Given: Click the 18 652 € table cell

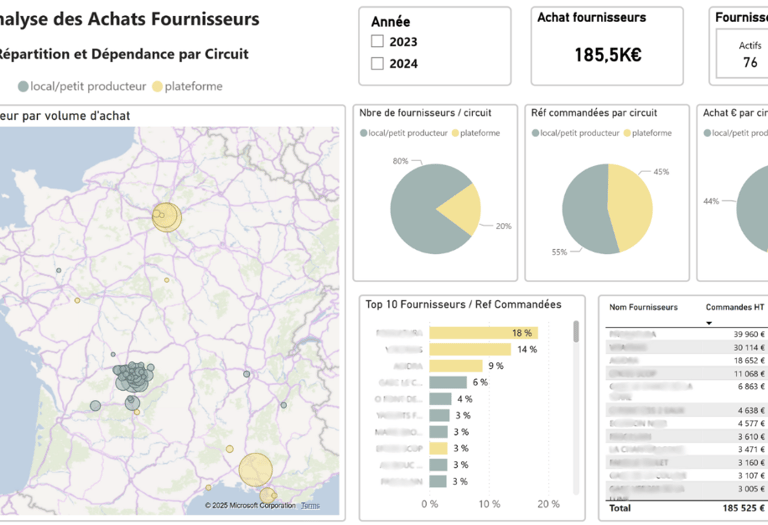Looking at the screenshot, I should pos(749,360).
